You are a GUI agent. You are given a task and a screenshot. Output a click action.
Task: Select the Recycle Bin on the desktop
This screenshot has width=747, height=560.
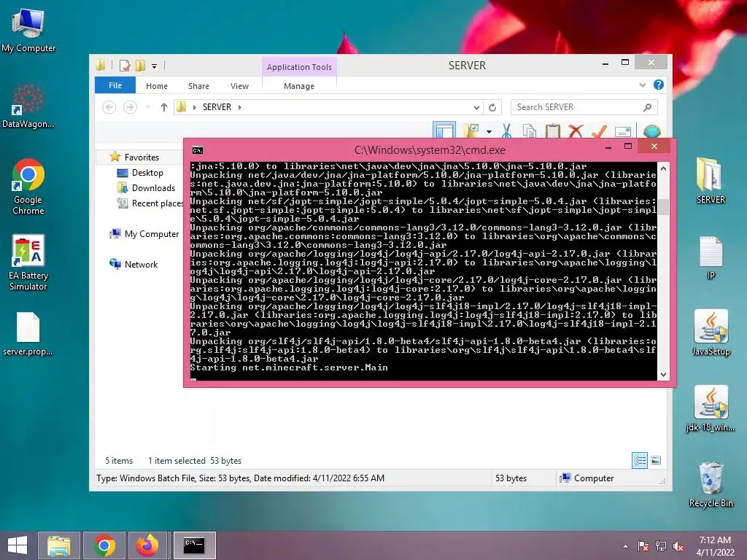coord(711,484)
